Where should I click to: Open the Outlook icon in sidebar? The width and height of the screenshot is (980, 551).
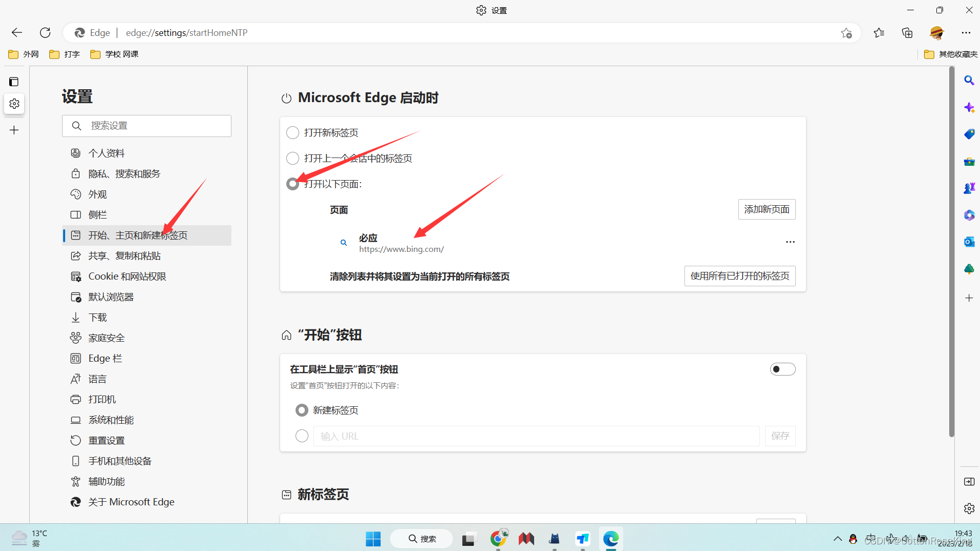969,242
